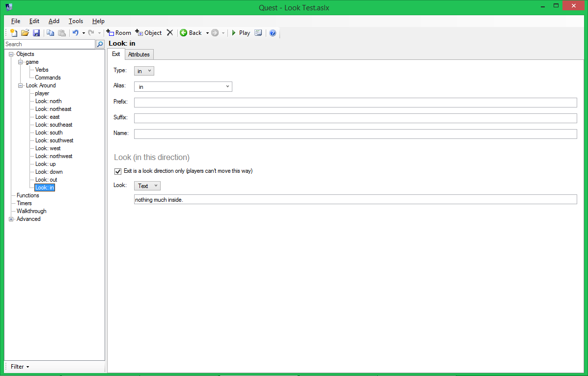
Task: Expand the Advanced tree node
Action: pyautogui.click(x=11, y=219)
